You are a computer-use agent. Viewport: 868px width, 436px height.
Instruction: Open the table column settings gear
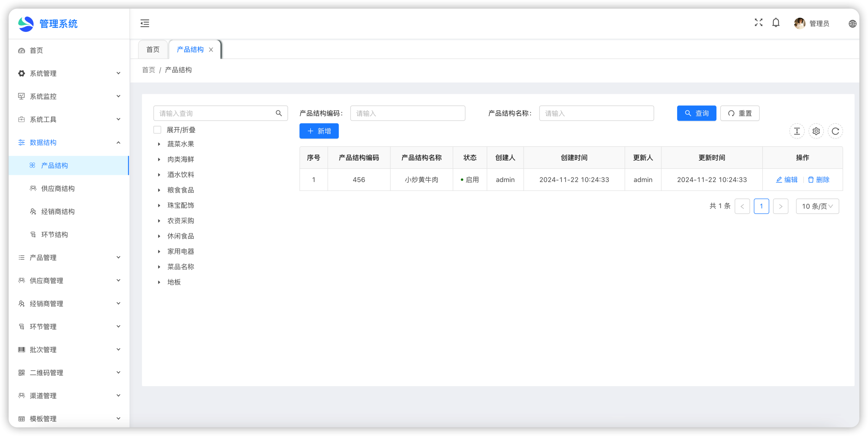pos(816,131)
